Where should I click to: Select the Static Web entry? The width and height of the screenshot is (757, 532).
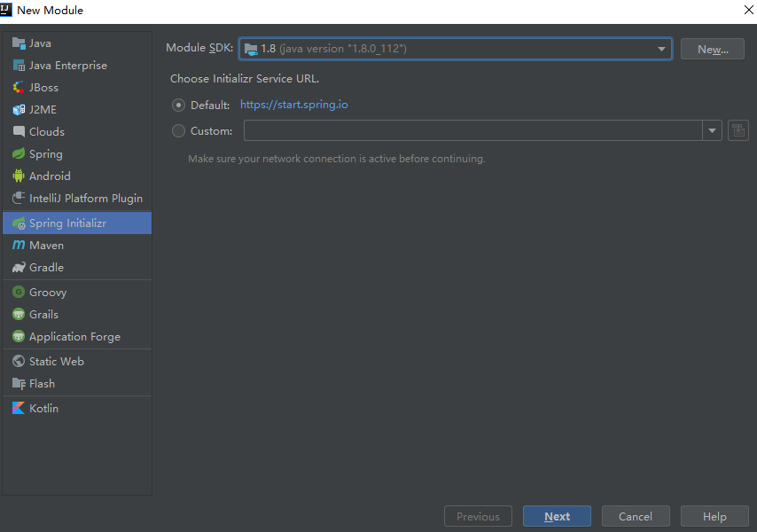pyautogui.click(x=77, y=361)
